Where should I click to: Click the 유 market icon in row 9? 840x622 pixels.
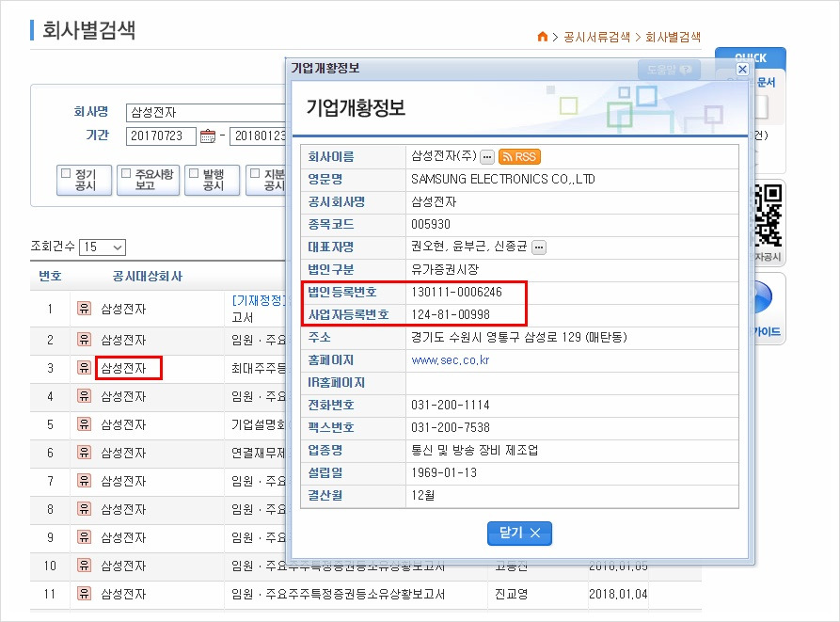84,536
